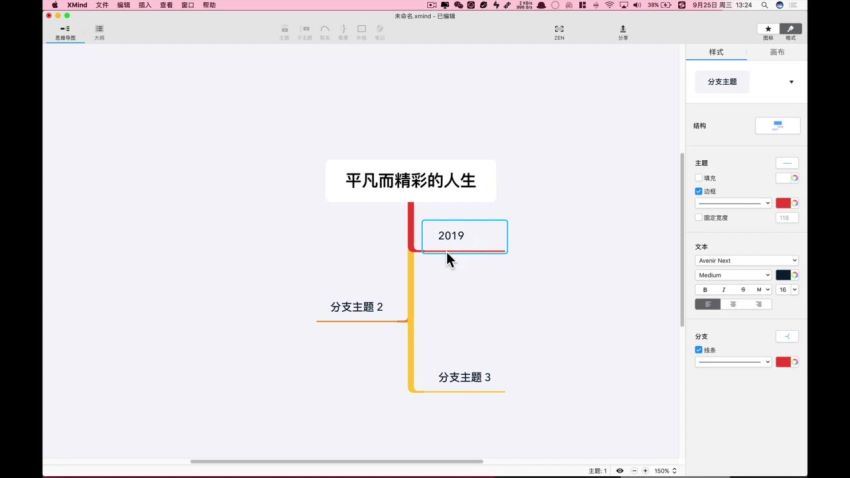Toggle the eye visibility icon in status bar
Screen dimensions: 850x478
(620, 471)
